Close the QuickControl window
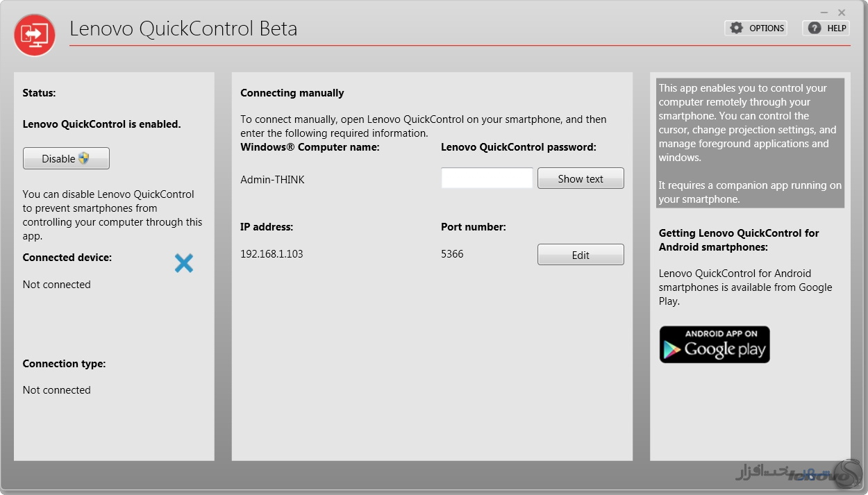Viewport: 868px width, 495px height. tap(842, 12)
